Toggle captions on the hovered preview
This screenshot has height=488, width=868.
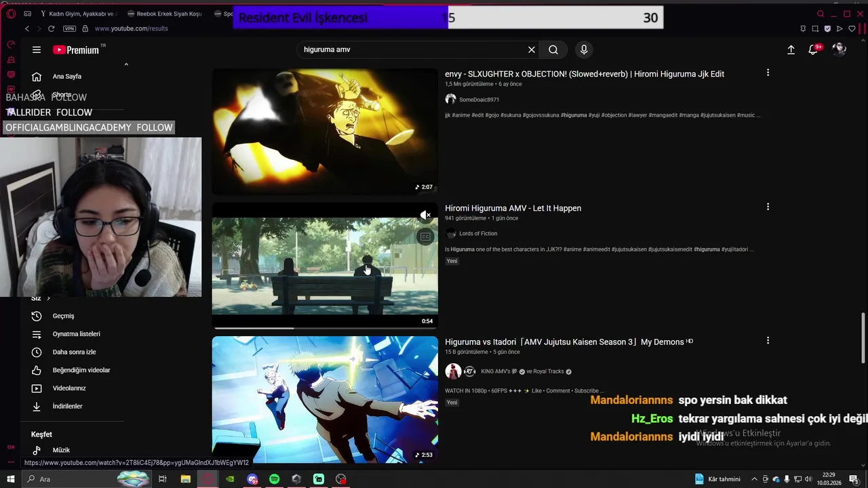(425, 237)
